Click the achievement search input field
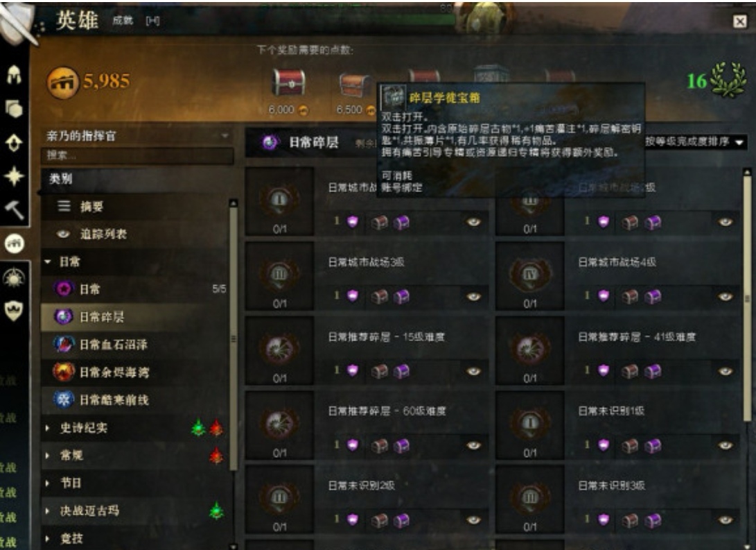The height and width of the screenshot is (550, 756). [137, 155]
